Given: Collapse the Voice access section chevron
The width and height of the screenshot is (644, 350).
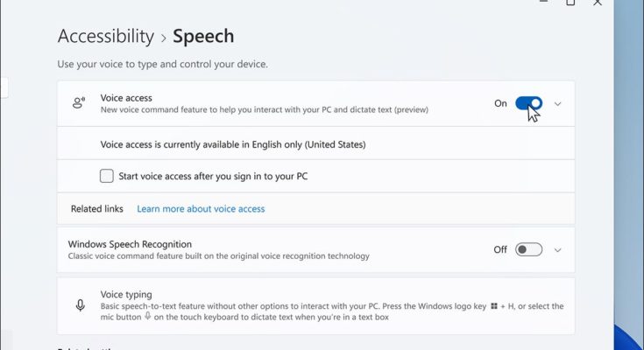Looking at the screenshot, I should click(558, 103).
